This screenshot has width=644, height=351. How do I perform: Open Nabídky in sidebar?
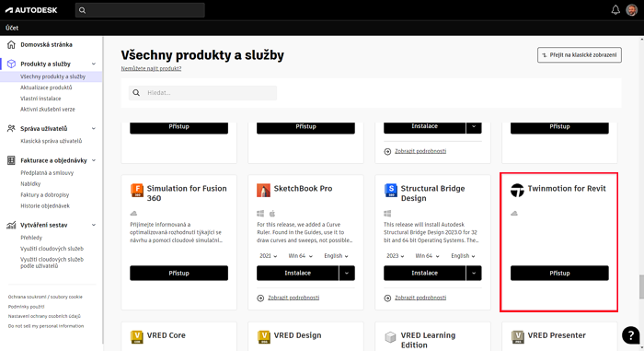(30, 184)
